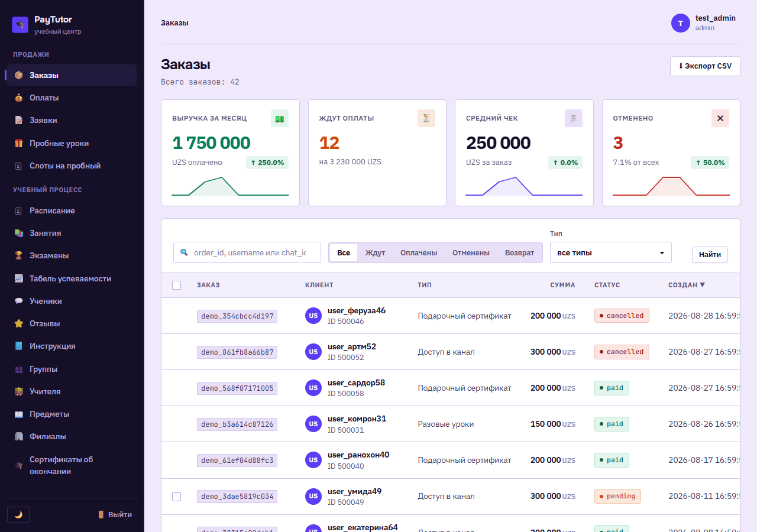Click client name user_сардор58
Screen dimensions: 757x532
[x=356, y=382]
